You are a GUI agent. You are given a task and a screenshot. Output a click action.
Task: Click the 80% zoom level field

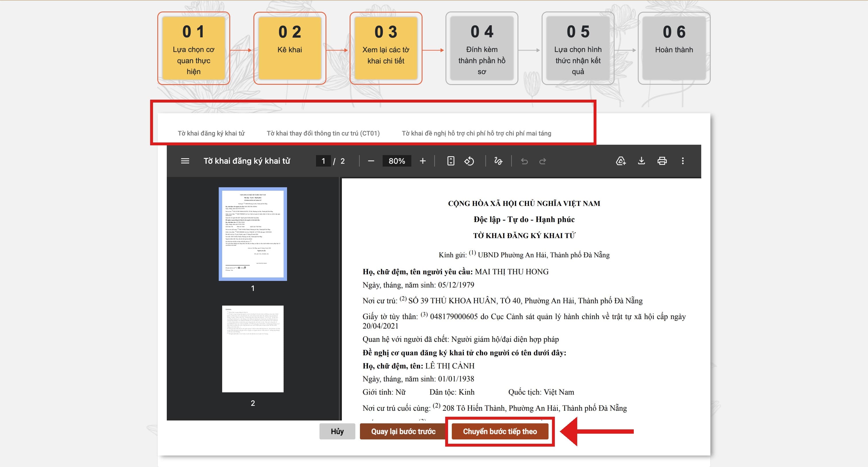coord(397,161)
